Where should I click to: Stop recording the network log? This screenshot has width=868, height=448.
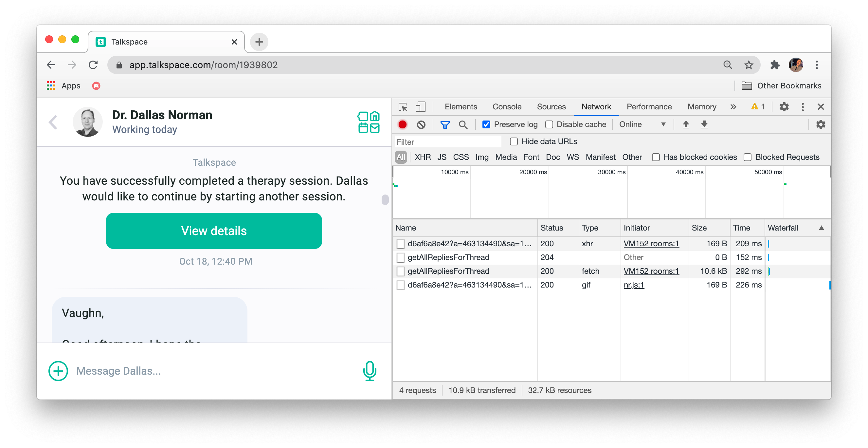(x=402, y=124)
